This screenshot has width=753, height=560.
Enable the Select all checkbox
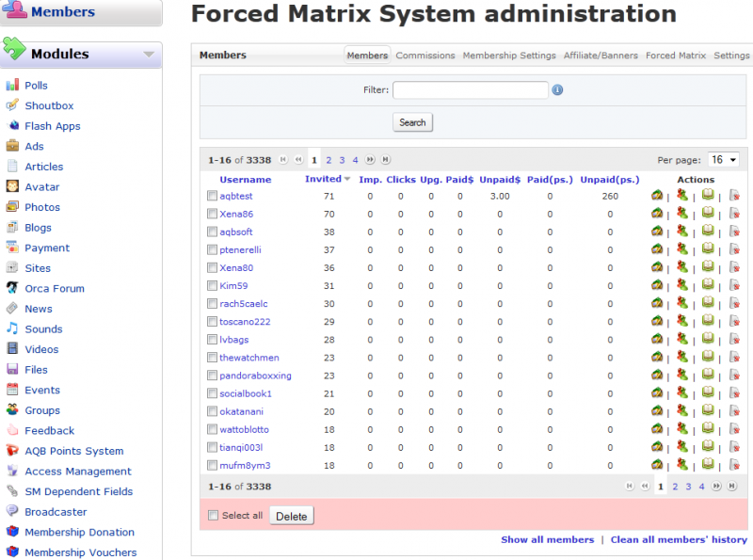pos(213,516)
